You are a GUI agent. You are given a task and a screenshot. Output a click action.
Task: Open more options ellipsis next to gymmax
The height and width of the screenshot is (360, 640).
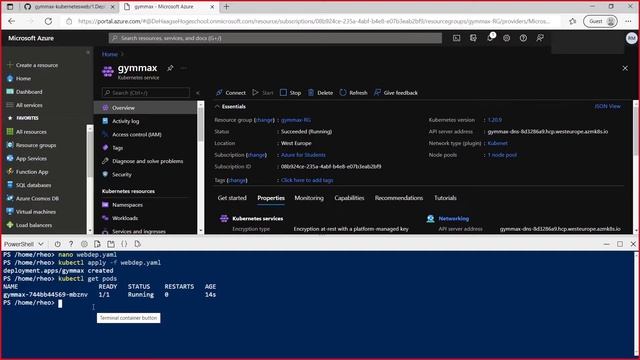tap(184, 68)
